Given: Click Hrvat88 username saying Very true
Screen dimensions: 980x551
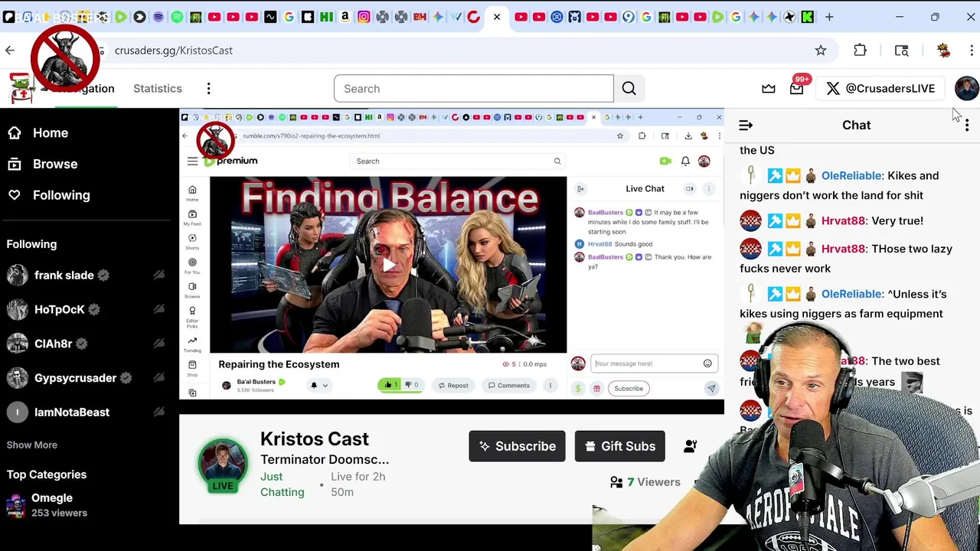Looking at the screenshot, I should coord(843,221).
